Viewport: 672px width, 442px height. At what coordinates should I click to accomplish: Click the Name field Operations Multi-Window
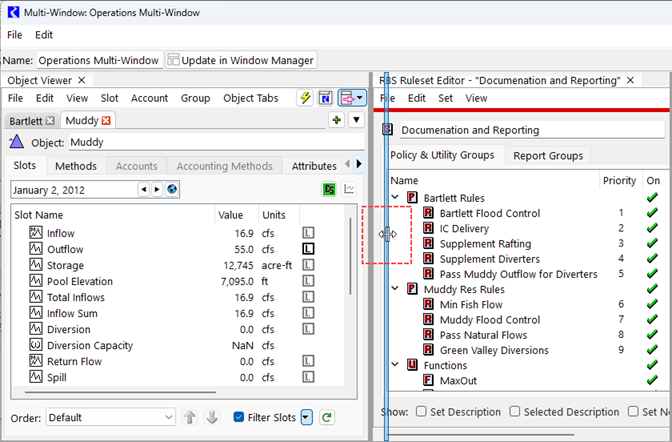click(99, 60)
